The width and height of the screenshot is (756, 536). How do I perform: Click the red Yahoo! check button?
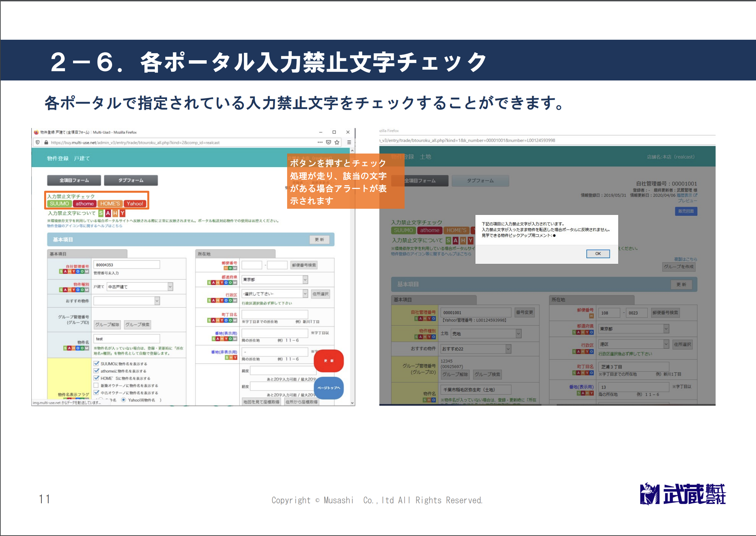135,204
